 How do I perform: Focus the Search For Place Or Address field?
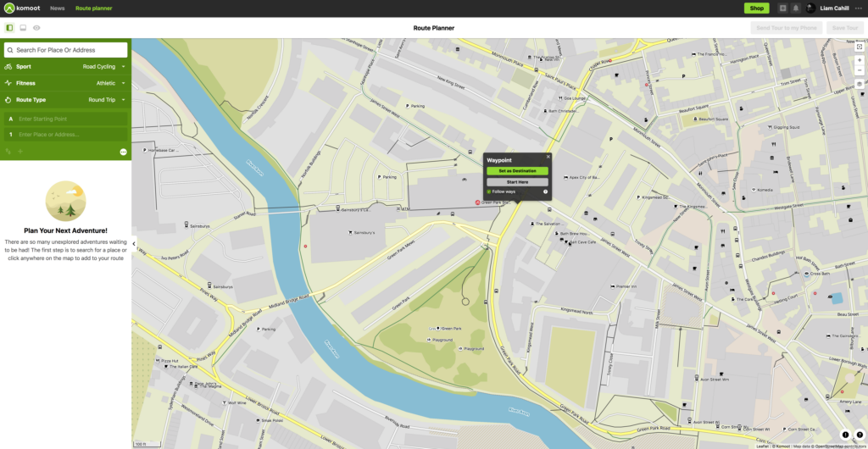(x=66, y=50)
